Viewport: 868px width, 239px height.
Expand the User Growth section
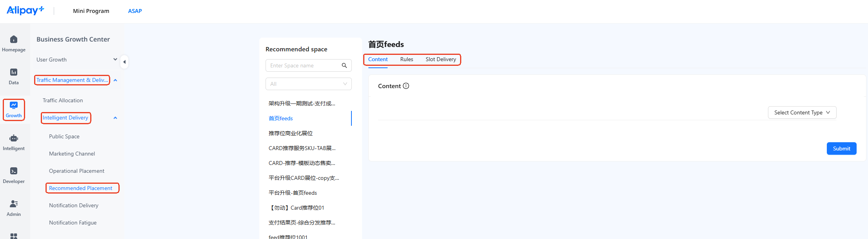coord(115,60)
